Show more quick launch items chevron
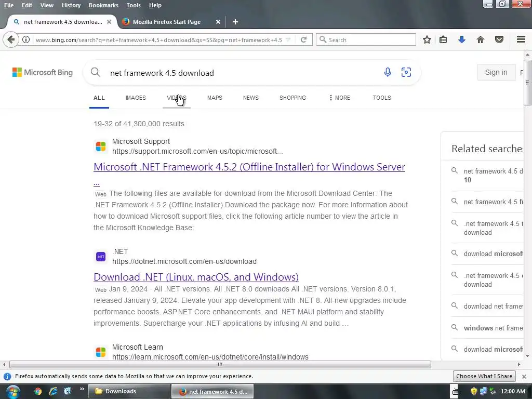The height and width of the screenshot is (399, 532). click(82, 389)
